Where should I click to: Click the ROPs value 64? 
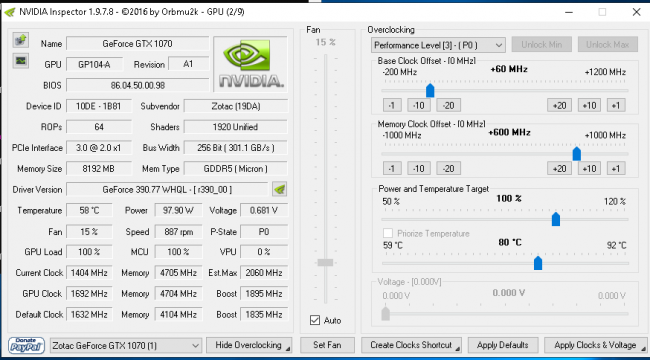[x=99, y=127]
